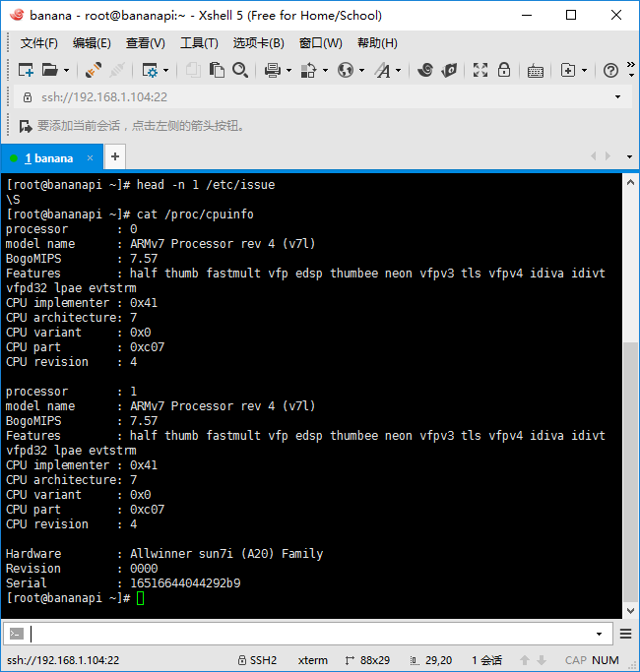Click the Lock screen padlock icon
This screenshot has height=672, width=640.
point(504,70)
